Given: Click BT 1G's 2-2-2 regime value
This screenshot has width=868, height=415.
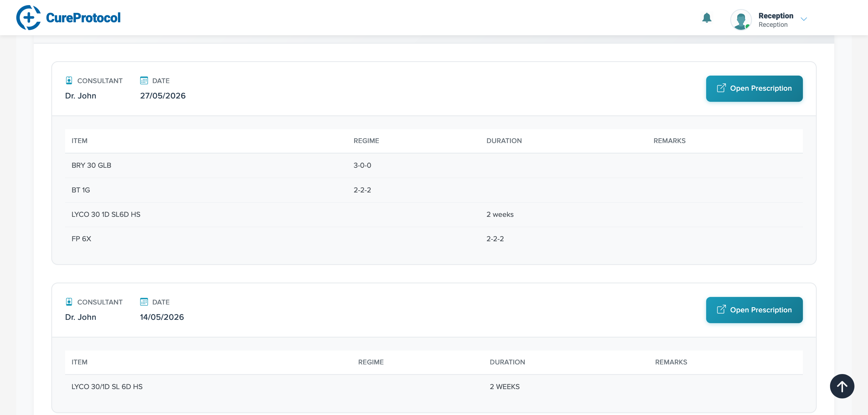Looking at the screenshot, I should pyautogui.click(x=362, y=190).
